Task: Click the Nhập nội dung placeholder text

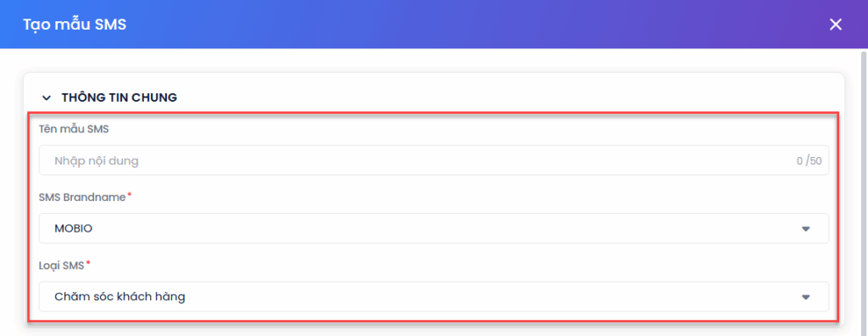Action: click(x=97, y=161)
